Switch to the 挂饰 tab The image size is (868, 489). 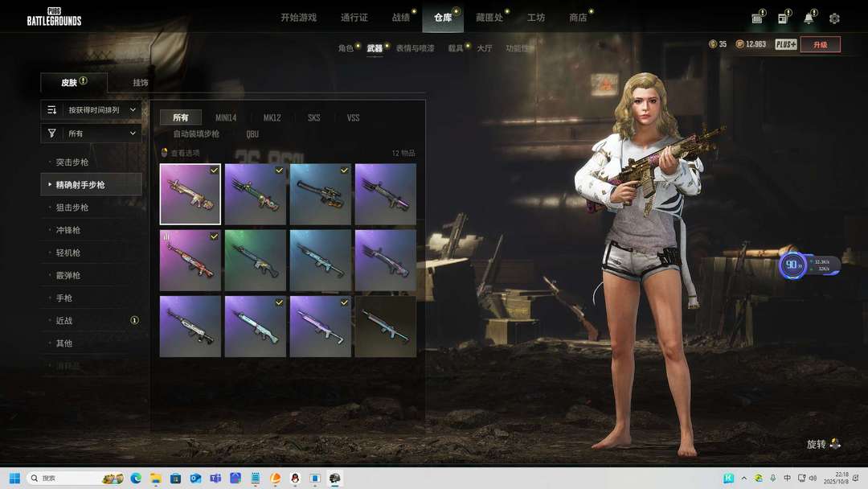click(x=141, y=82)
